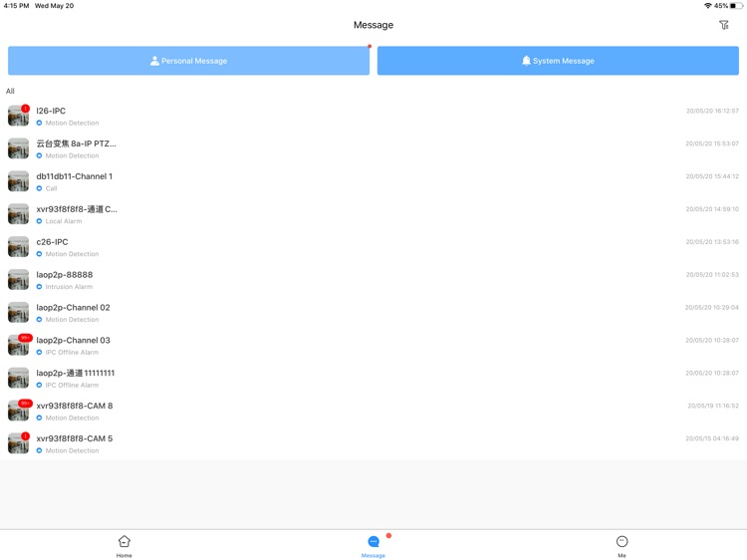
Task: Click timestamp 20/05/20 15:44:12
Action: pyautogui.click(x=712, y=176)
